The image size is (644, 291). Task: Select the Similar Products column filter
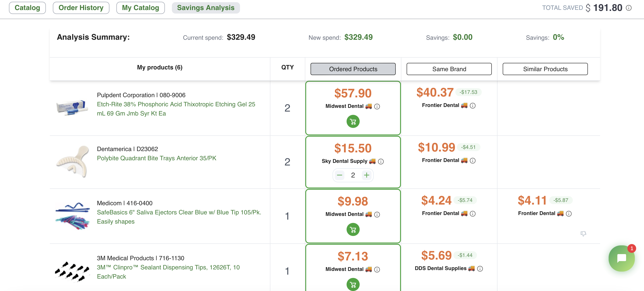(x=545, y=69)
